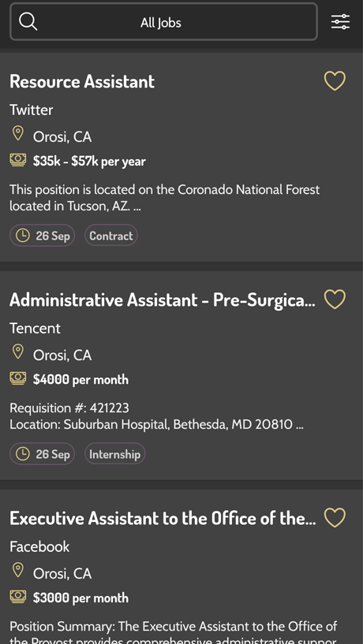Click money icon beside $35k - $57k

pyautogui.click(x=18, y=160)
